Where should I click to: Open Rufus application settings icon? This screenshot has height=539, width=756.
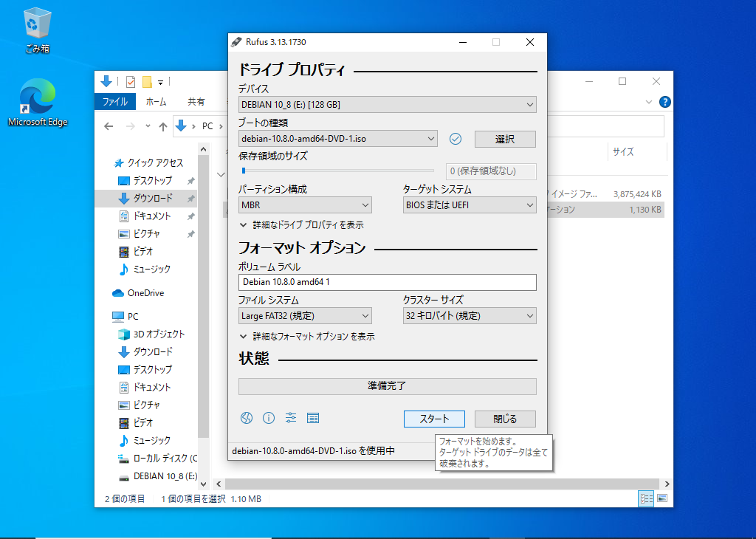[291, 418]
